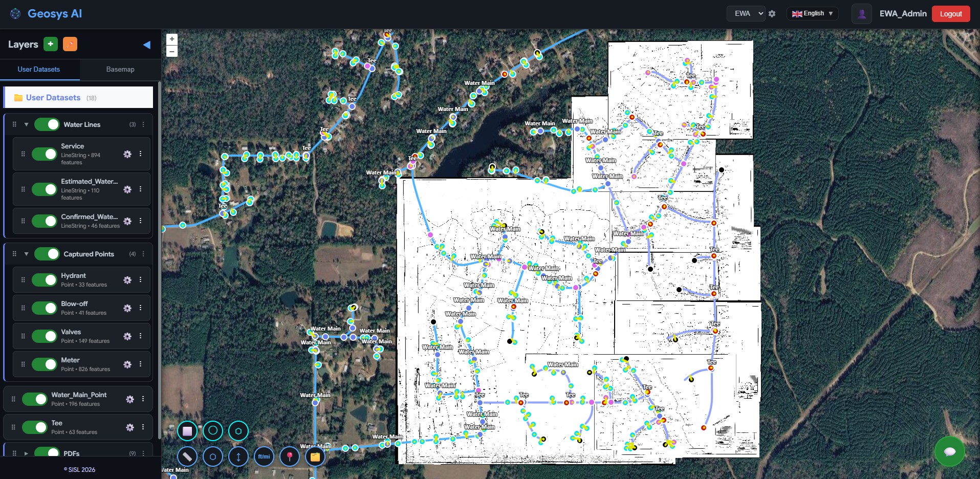Switch to the Basemap tab
This screenshot has height=479, width=980.
pyautogui.click(x=120, y=70)
